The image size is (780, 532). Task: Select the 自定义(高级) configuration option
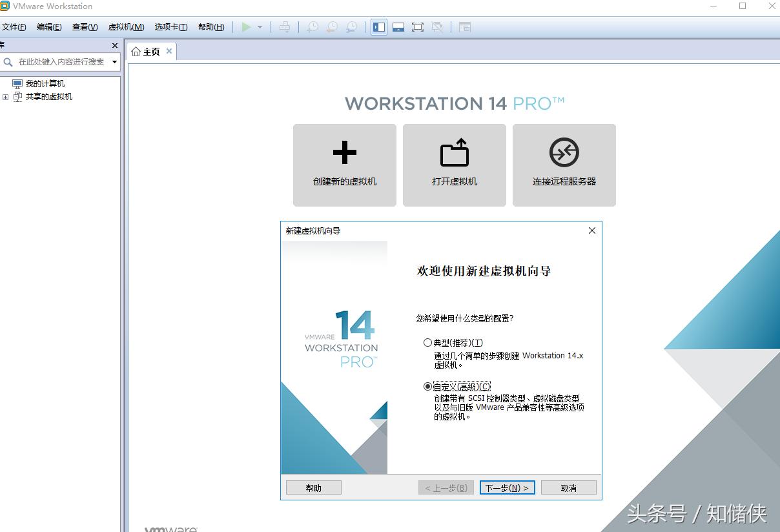point(427,386)
